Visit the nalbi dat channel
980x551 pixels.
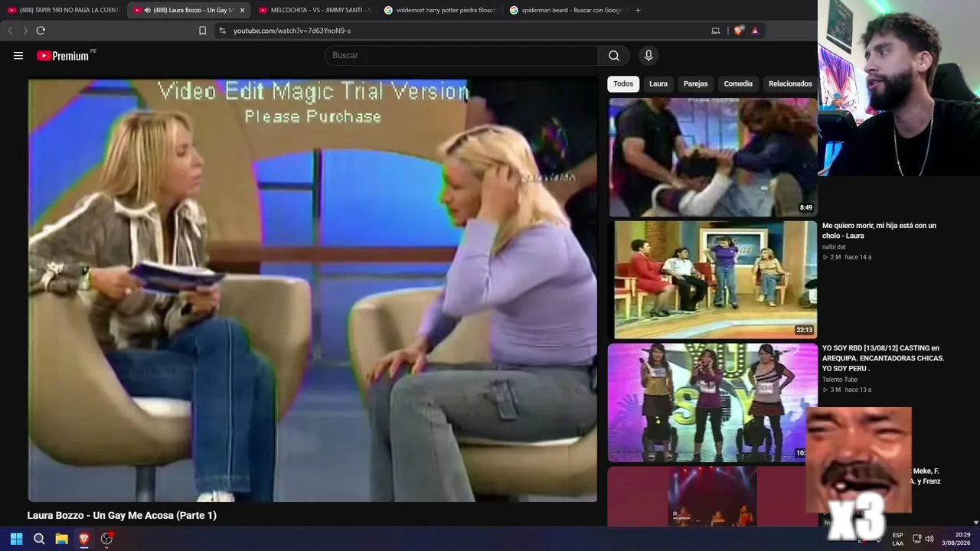click(x=834, y=246)
